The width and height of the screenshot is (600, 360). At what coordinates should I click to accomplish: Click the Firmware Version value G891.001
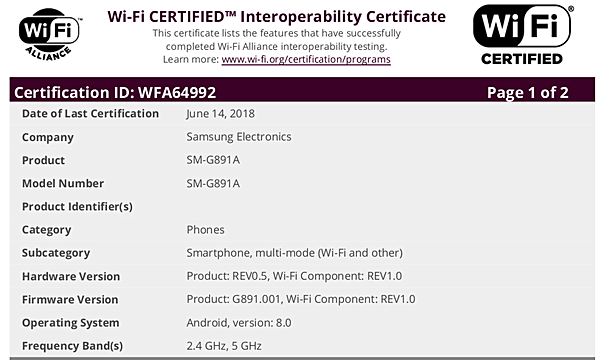(x=300, y=299)
